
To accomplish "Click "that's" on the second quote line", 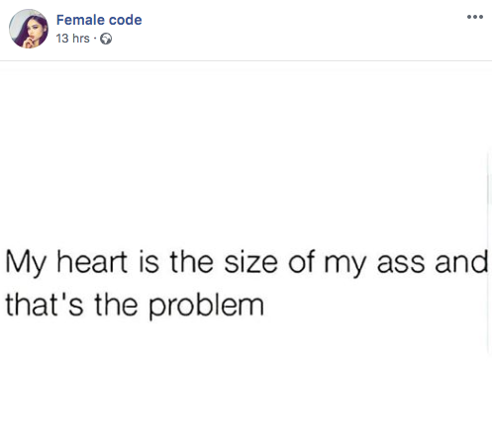I will [45, 305].
